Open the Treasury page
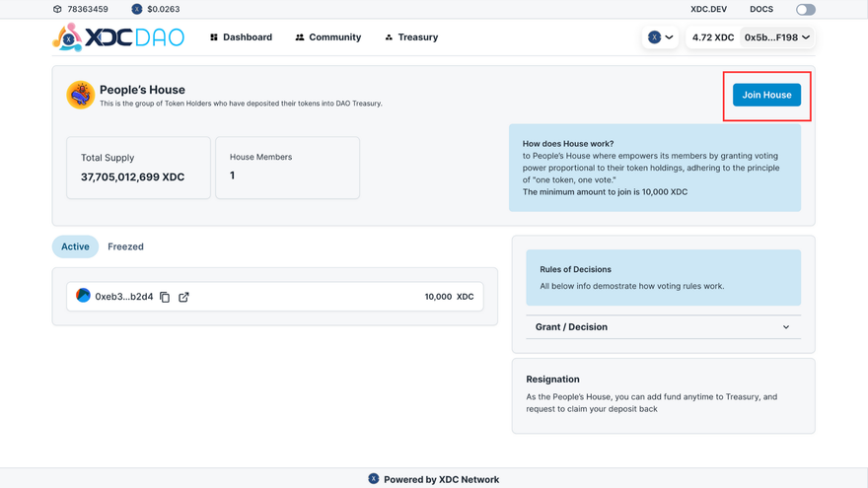Viewport: 868px width, 488px height. click(x=411, y=37)
